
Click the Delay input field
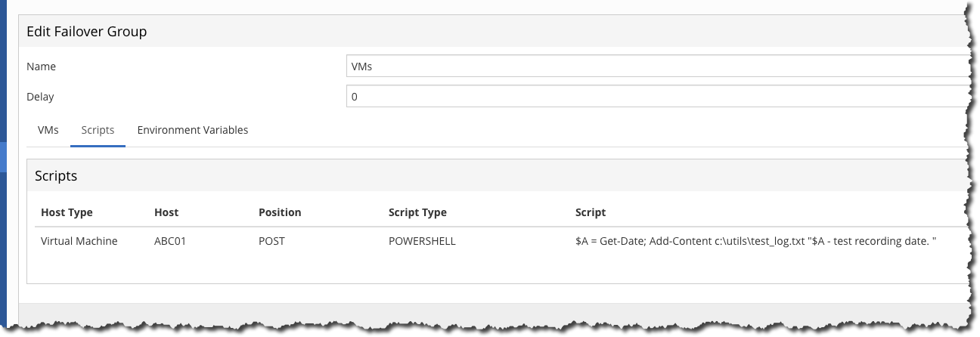coord(656,97)
